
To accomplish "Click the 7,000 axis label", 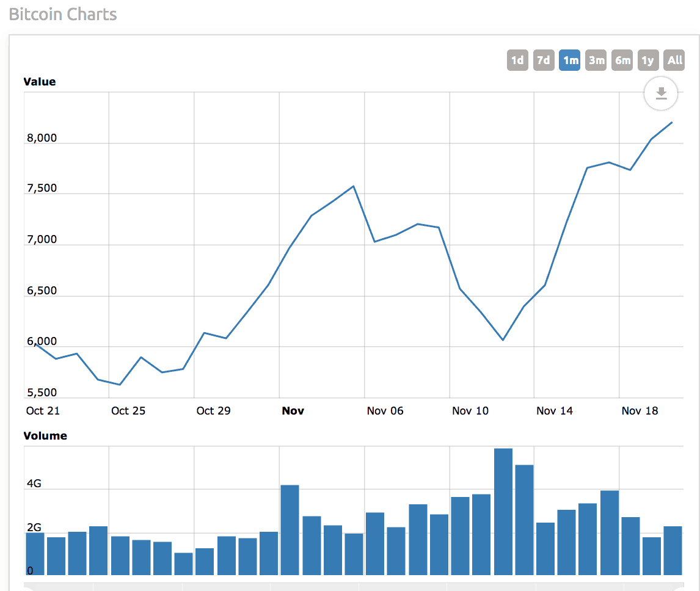I will click(42, 239).
